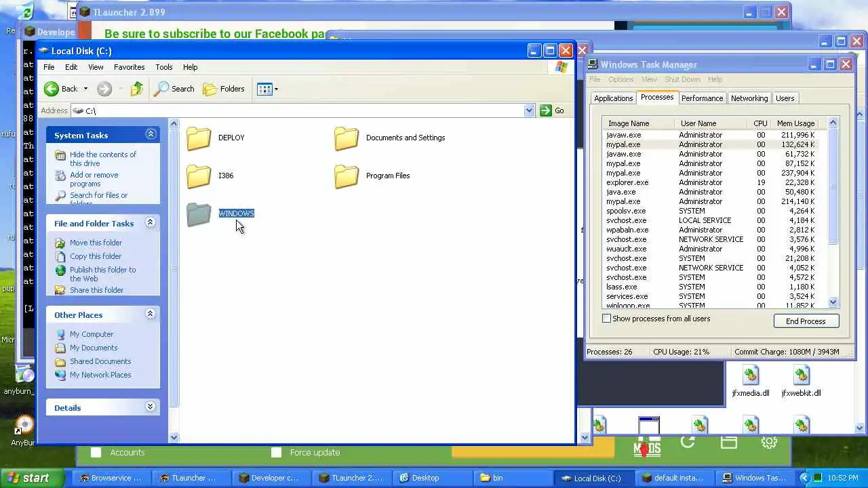Click the Go button
The image size is (868, 488).
pos(552,110)
